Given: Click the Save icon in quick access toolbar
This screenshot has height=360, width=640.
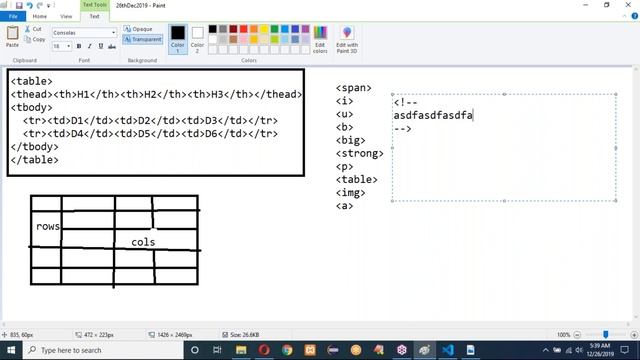Looking at the screenshot, I should point(19,5).
